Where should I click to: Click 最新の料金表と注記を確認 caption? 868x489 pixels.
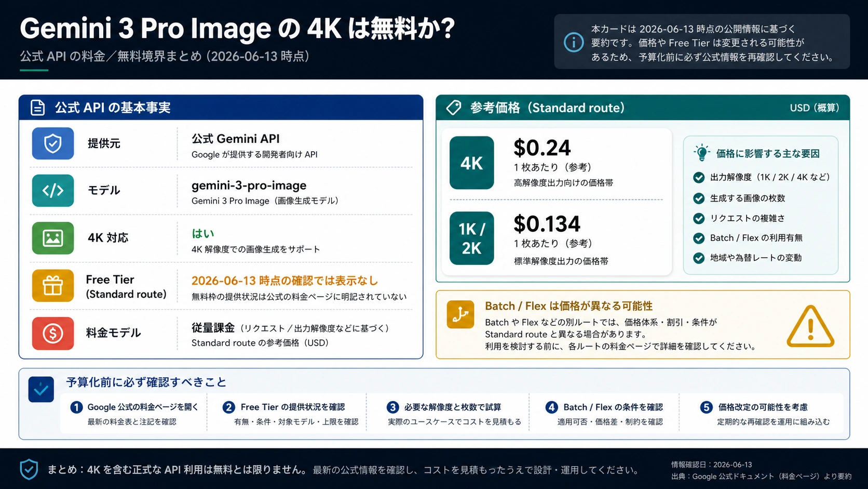[x=132, y=421]
